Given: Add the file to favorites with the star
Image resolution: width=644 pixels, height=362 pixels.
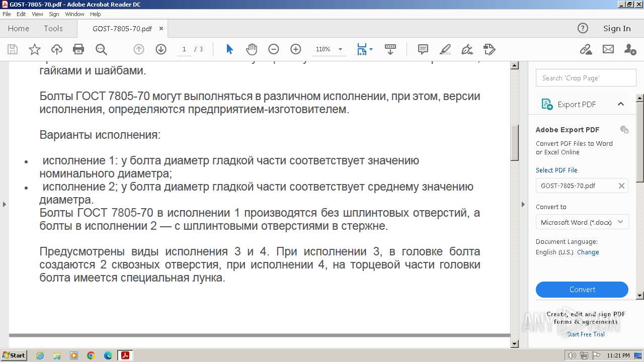Looking at the screenshot, I should [35, 49].
